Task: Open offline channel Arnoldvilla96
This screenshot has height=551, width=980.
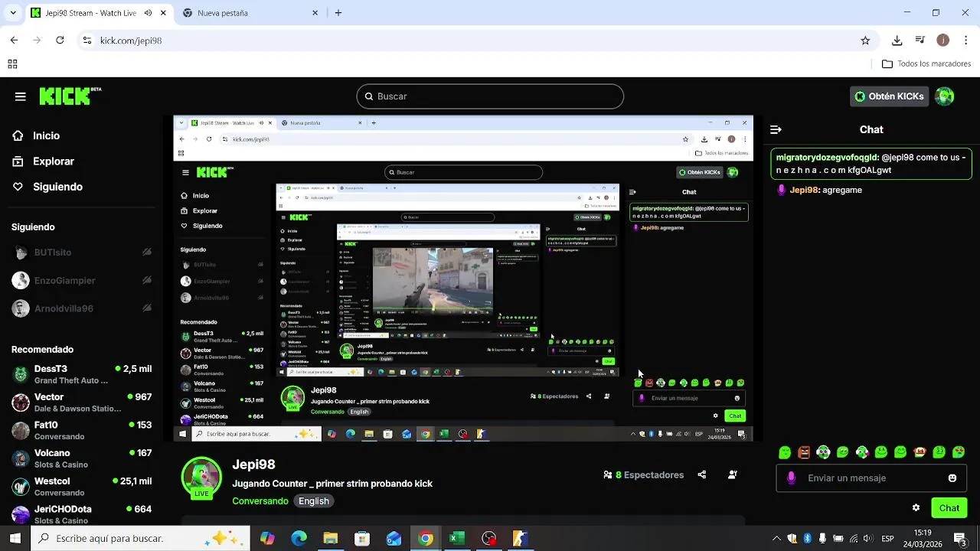Action: 81,309
